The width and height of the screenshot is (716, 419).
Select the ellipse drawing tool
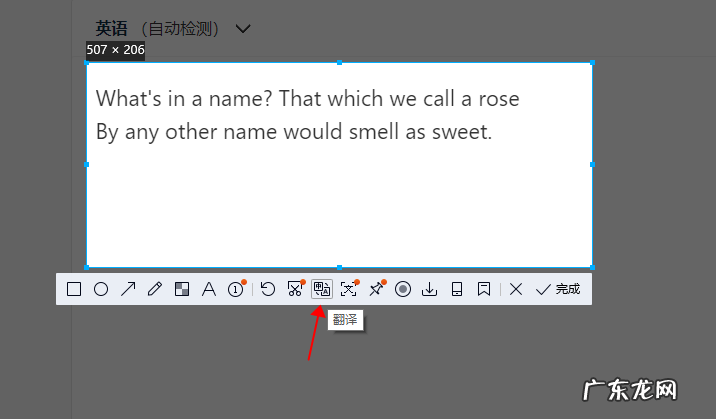click(101, 289)
